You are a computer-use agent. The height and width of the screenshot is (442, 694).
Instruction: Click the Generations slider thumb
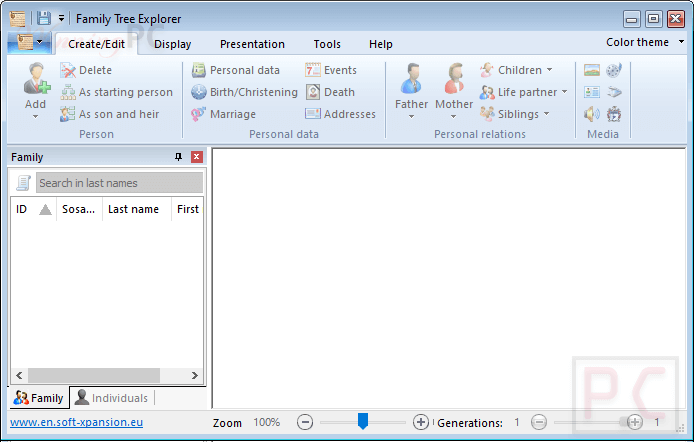[x=624, y=422]
